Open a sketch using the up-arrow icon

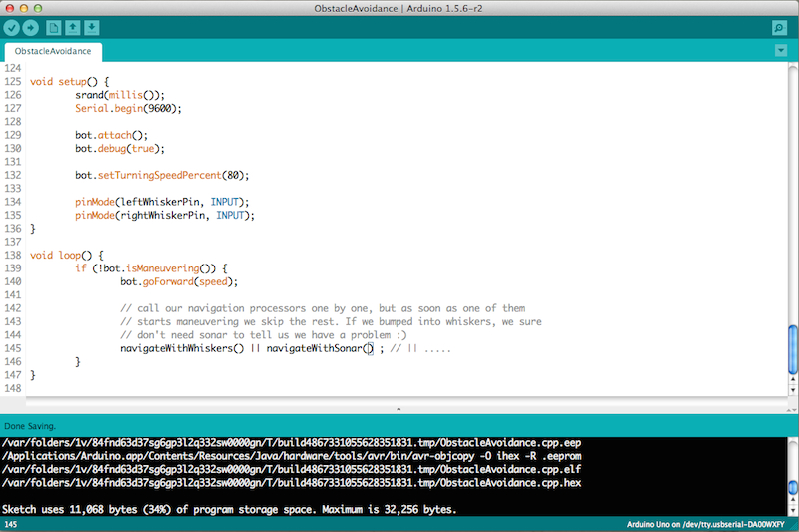coord(73,27)
